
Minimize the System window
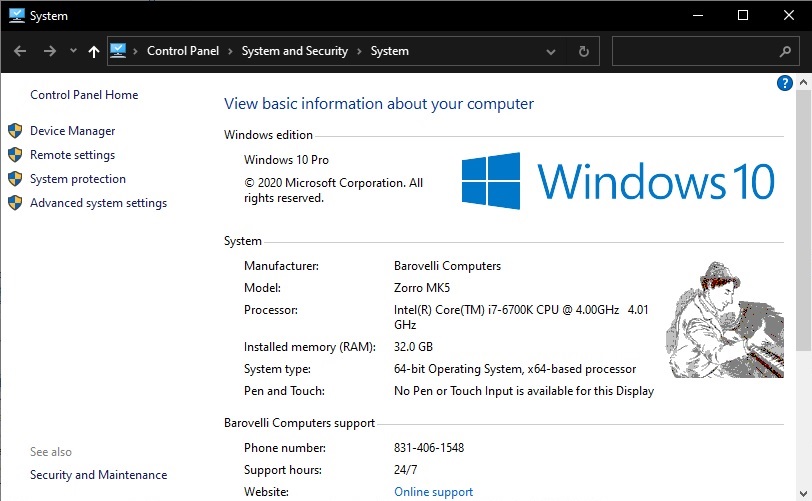(x=698, y=16)
